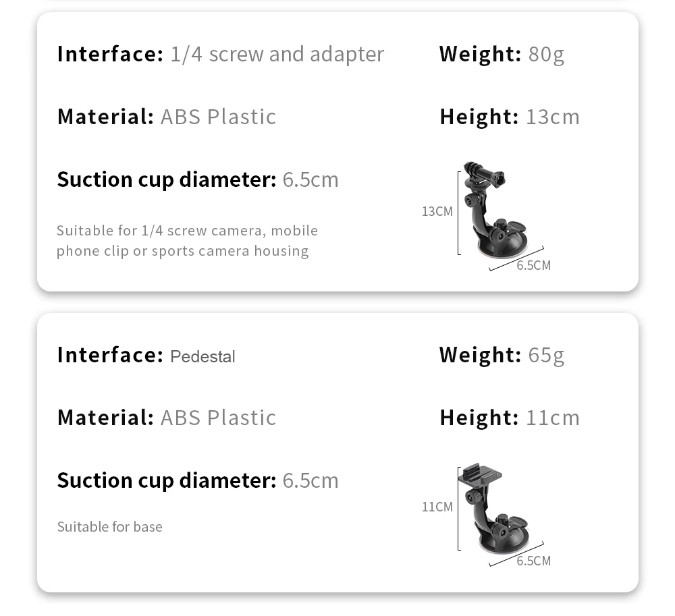
Task: Click the "13CM" dimension label
Action: (x=437, y=212)
